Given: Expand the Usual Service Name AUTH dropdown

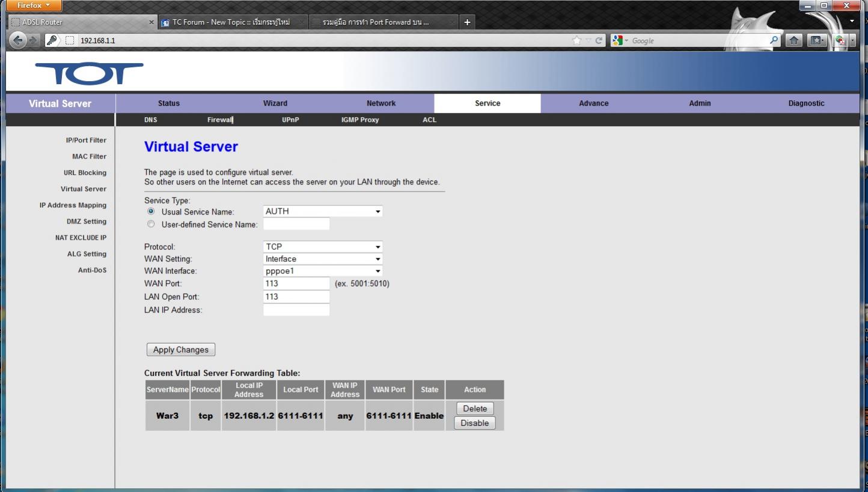Looking at the screenshot, I should point(323,211).
